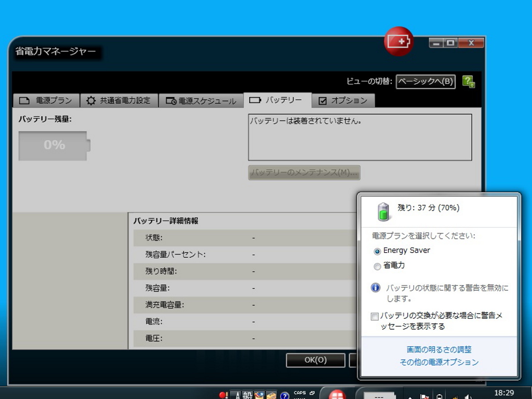Confirm with the OK(O) button
The width and height of the screenshot is (532, 399).
[x=316, y=360]
